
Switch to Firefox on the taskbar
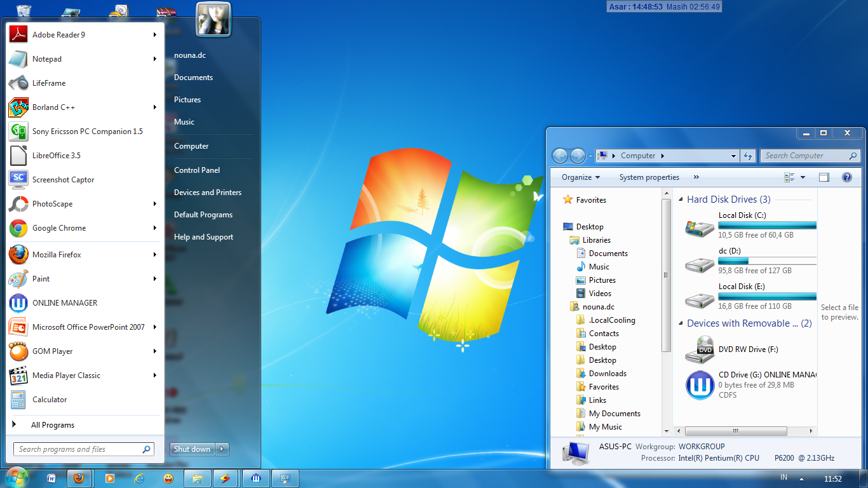79,478
